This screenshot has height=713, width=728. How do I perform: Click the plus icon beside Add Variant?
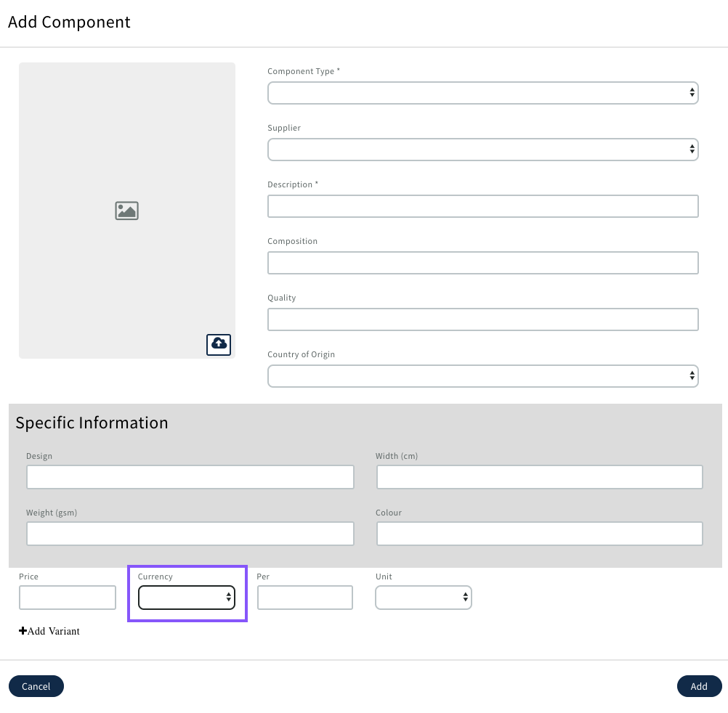[x=23, y=631]
